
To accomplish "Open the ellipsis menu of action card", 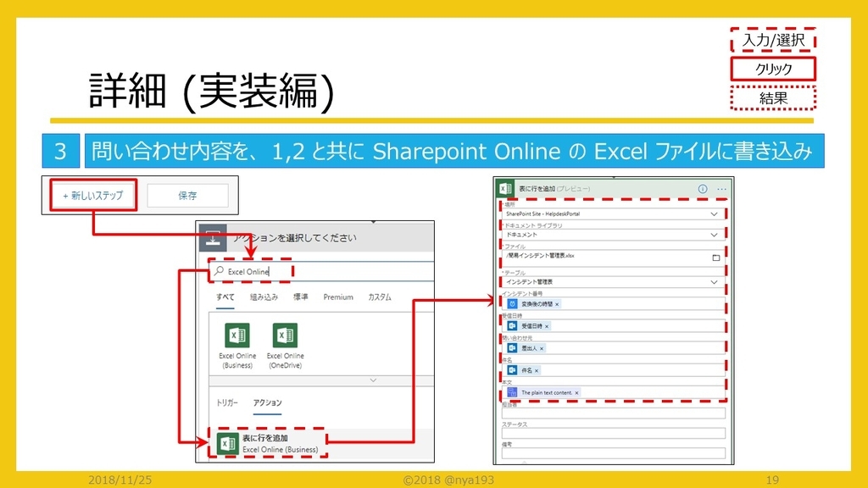I will point(722,189).
